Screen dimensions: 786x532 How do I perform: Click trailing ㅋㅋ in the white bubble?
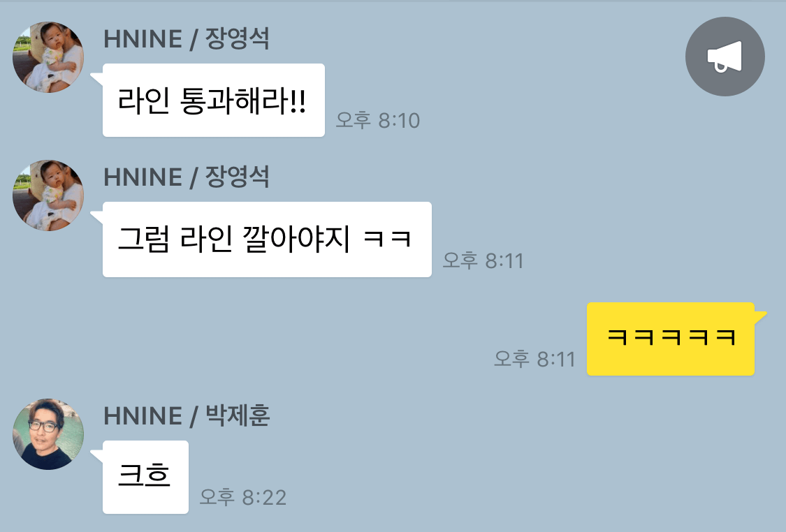click(387, 239)
